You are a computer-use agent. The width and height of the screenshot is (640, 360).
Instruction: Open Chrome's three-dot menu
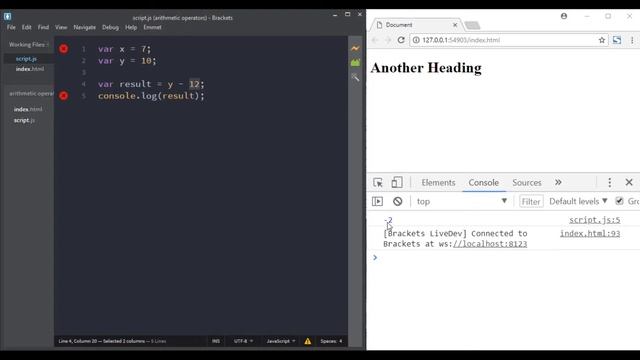click(632, 40)
